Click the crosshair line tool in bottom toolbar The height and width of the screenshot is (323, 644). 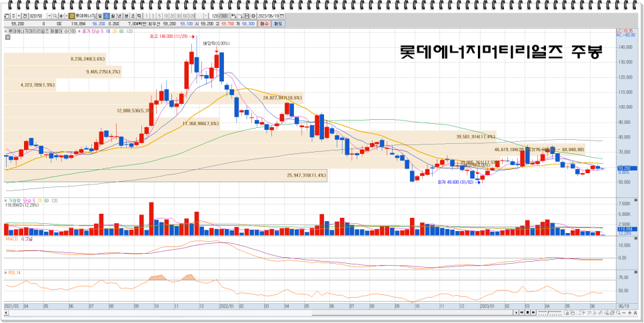pos(584,312)
